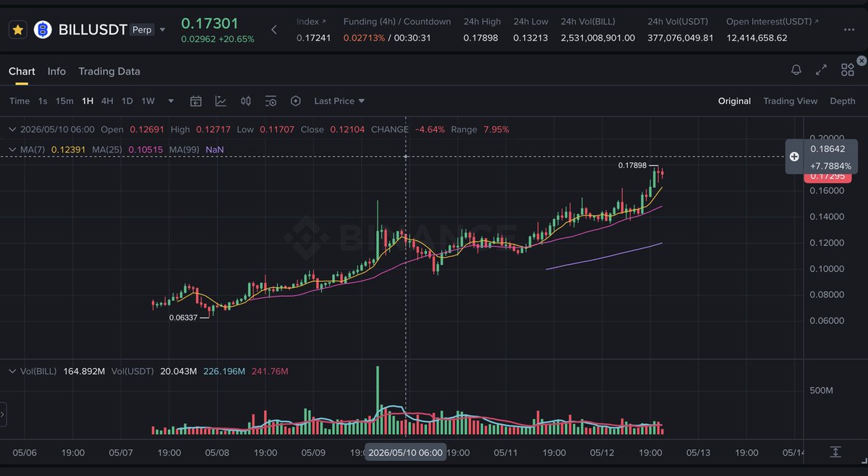Click the 2026/05/10 06:00 crosshair date label
The width and height of the screenshot is (868, 476).
click(x=405, y=452)
